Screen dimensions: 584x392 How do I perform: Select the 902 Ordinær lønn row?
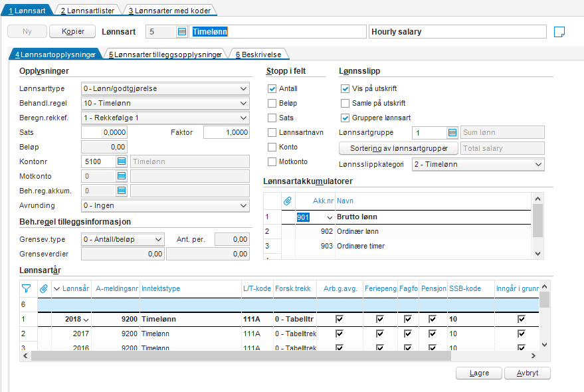397,231
